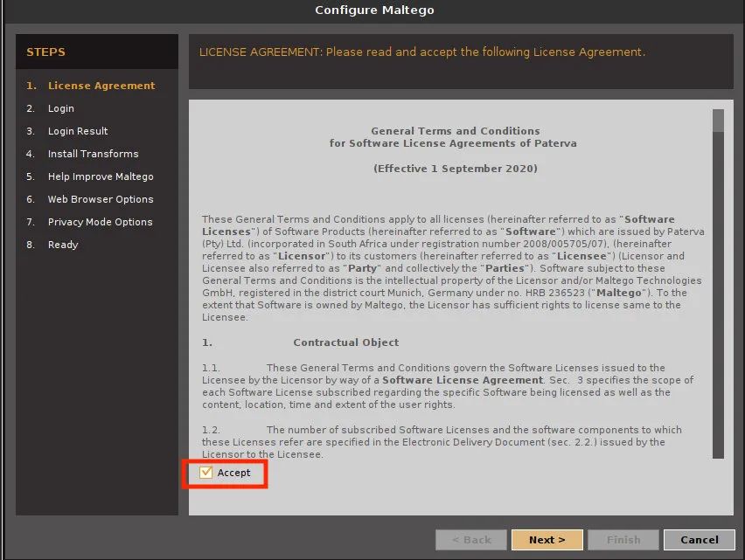Click the Contractual Object section heading
The image size is (745, 560).
point(346,342)
